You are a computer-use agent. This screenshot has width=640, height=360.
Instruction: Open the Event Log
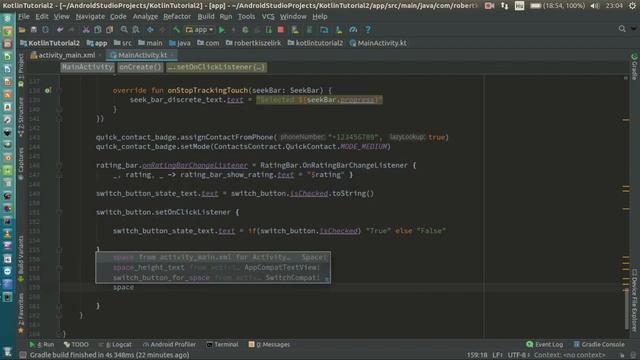click(545, 344)
